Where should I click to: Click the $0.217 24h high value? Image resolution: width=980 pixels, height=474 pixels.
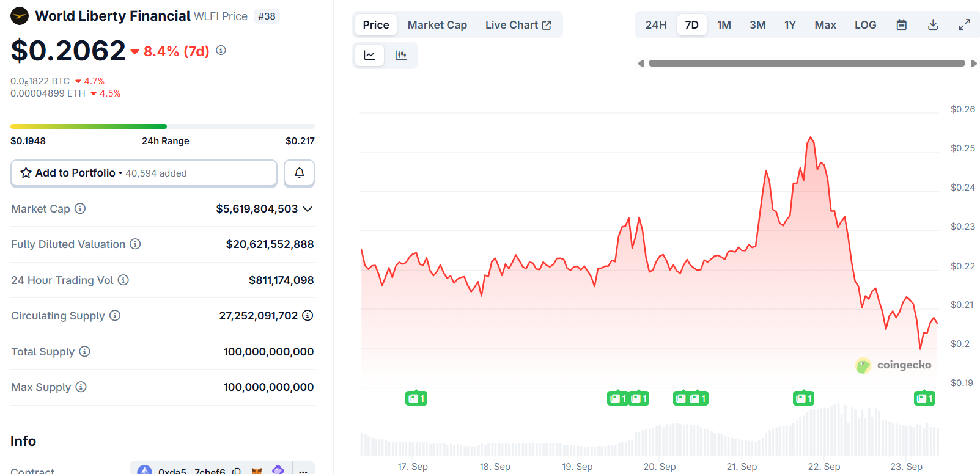(300, 141)
